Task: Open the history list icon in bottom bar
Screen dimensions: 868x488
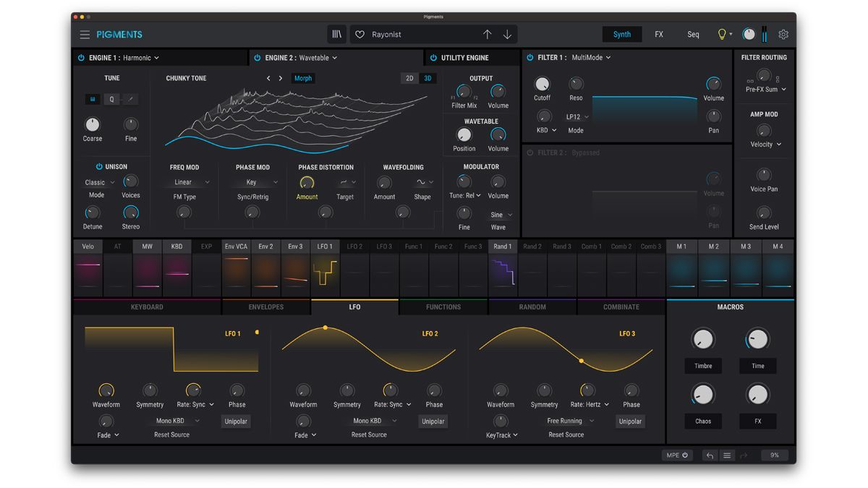Action: (727, 455)
